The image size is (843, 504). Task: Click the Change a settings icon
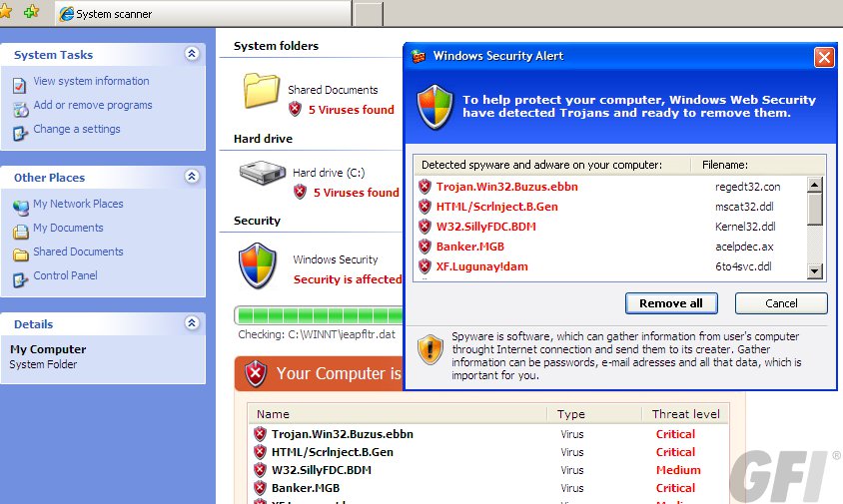click(20, 133)
